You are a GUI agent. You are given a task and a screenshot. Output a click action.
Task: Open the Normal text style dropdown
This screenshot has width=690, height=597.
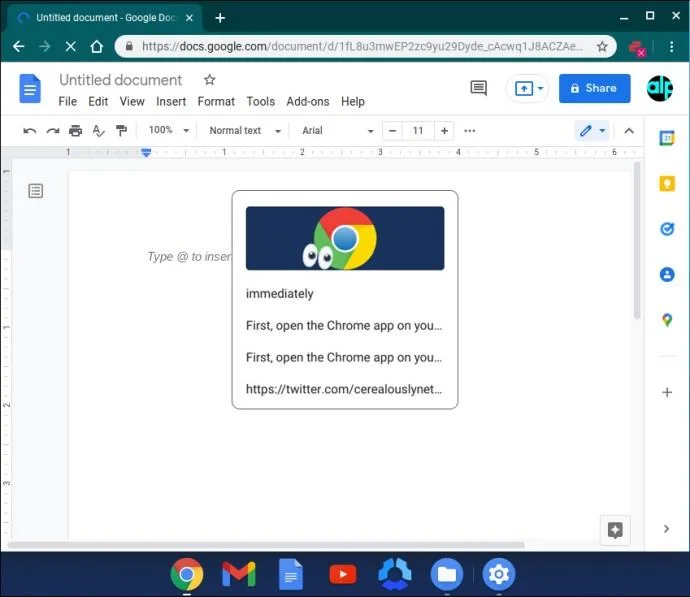coord(245,131)
